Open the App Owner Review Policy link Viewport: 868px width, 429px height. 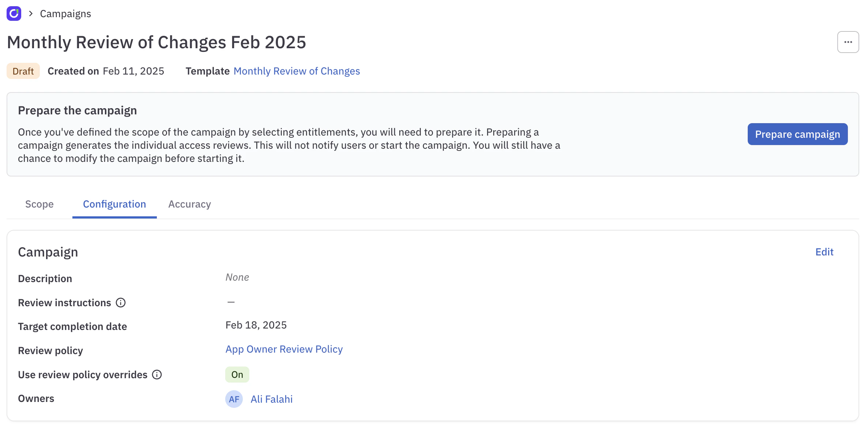coord(284,349)
